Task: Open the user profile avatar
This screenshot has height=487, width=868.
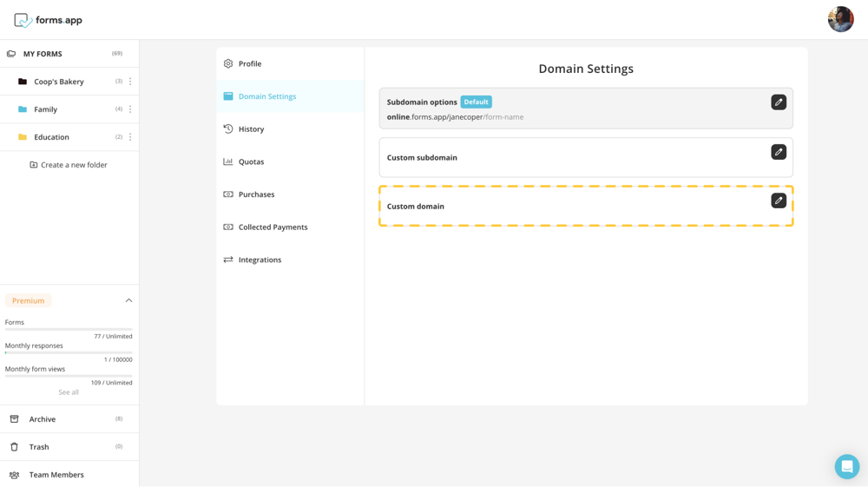Action: 839,19
